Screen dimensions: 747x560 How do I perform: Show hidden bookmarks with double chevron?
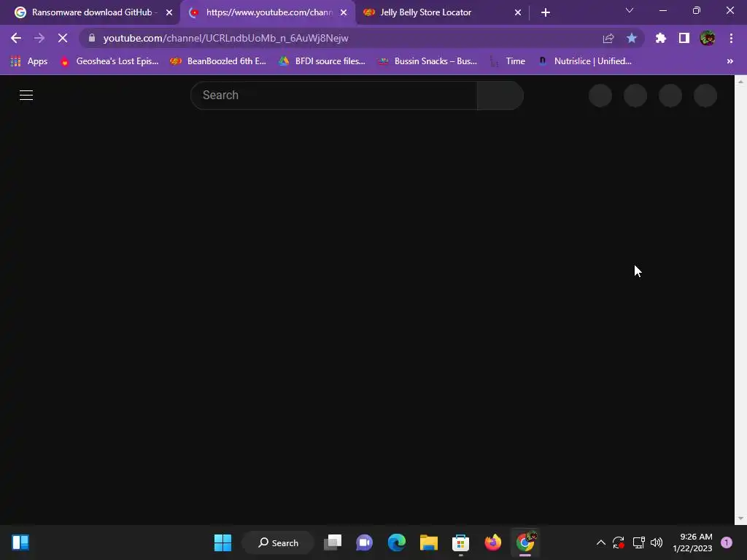click(x=729, y=61)
